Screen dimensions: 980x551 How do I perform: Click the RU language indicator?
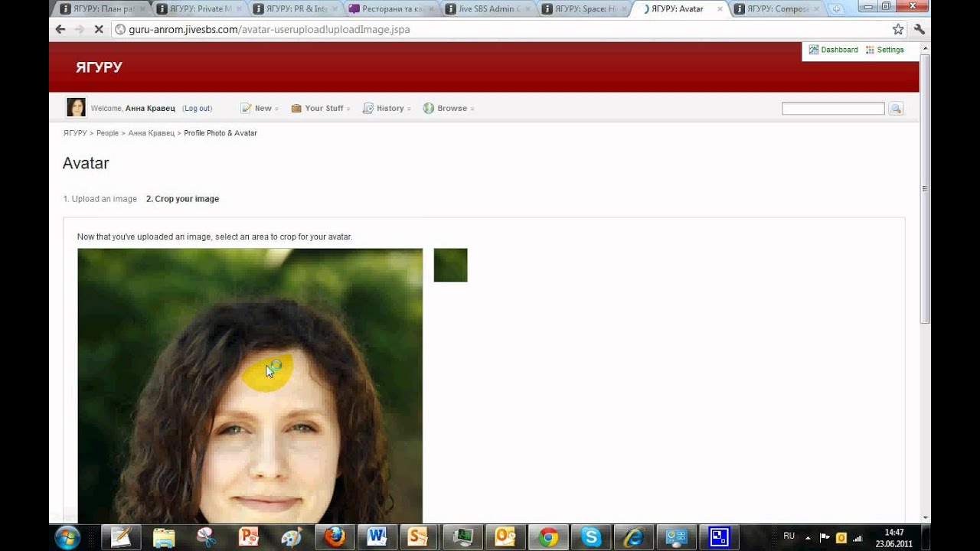pyautogui.click(x=789, y=536)
